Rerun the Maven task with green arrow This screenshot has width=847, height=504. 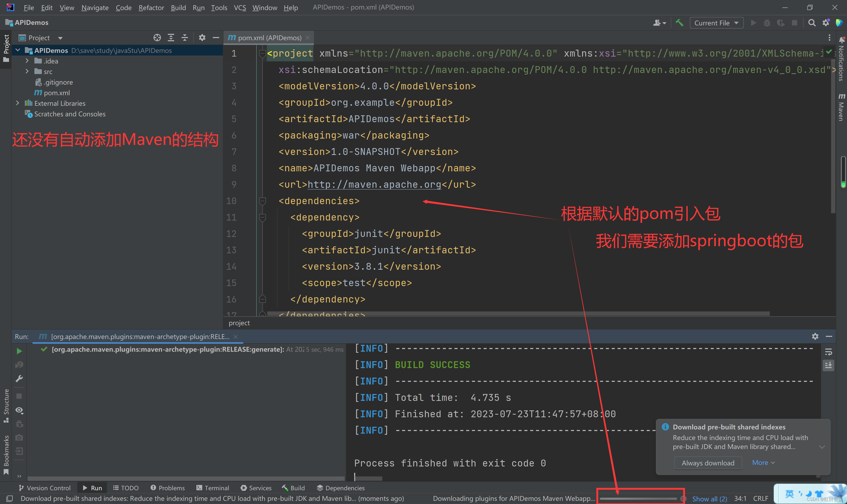click(x=19, y=351)
